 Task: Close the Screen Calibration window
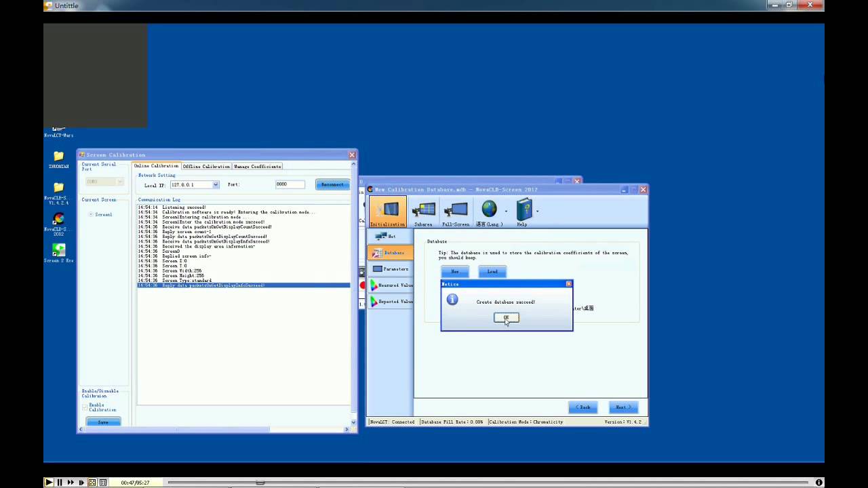352,155
